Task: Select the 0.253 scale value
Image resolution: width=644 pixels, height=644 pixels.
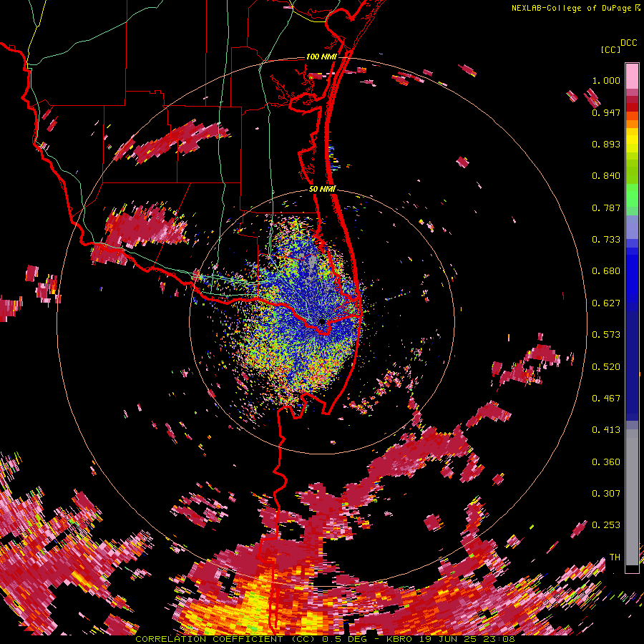Action: pos(606,525)
